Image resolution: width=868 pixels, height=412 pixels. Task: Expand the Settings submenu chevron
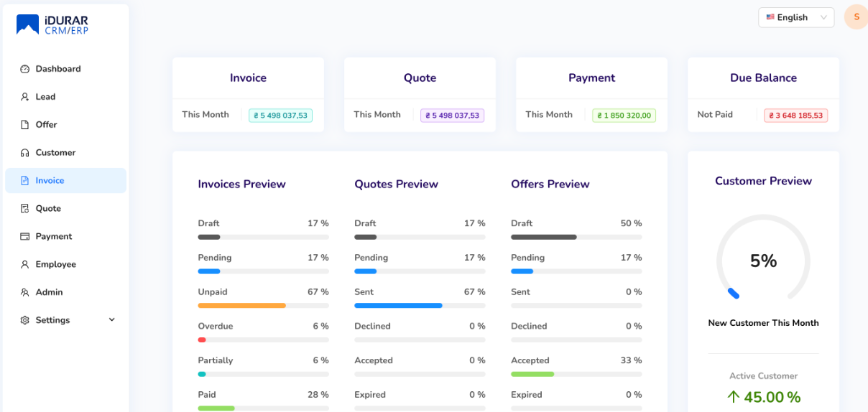[111, 320]
